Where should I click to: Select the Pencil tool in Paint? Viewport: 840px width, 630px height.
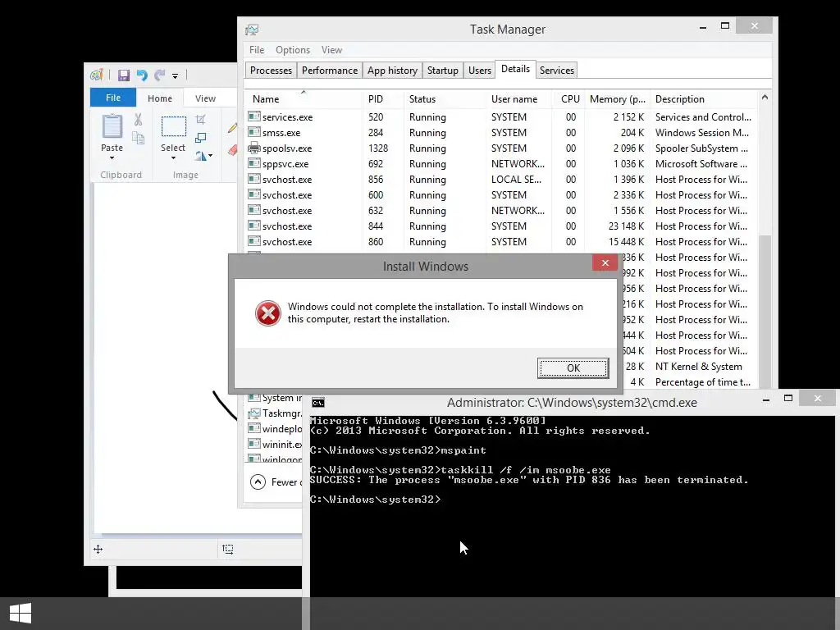[232, 127]
